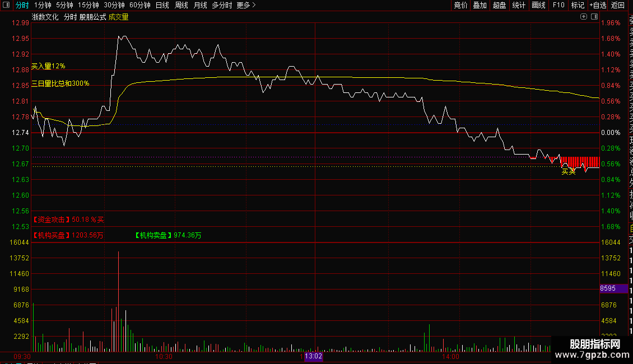Select the 成交量 volume indicator label
This screenshot has width=633, height=364.
[x=118, y=17]
